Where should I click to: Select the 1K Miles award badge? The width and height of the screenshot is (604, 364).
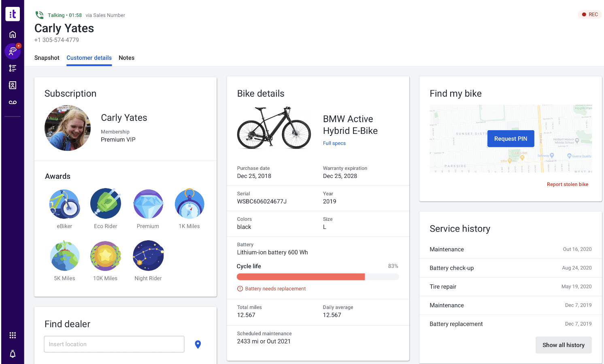tap(189, 203)
